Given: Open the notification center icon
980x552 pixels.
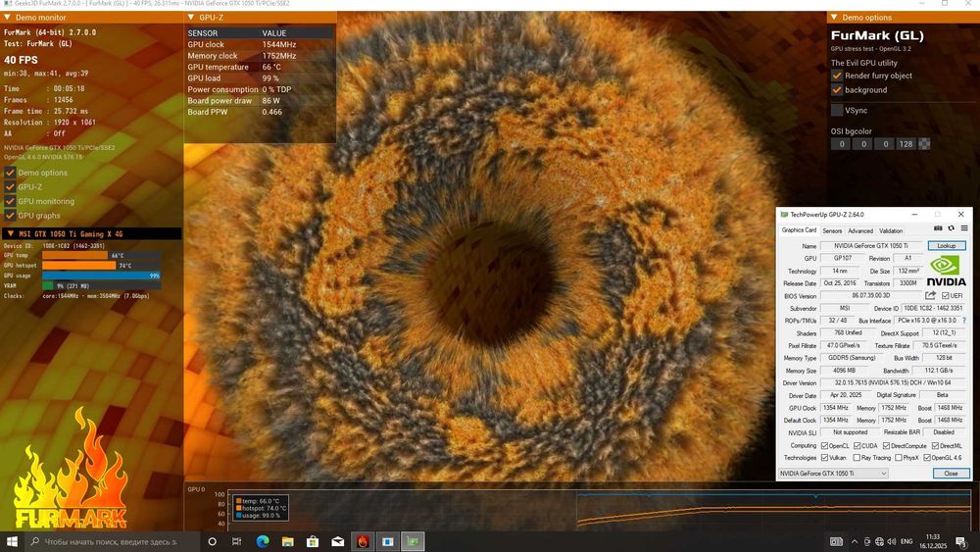Looking at the screenshot, I should (x=960, y=541).
